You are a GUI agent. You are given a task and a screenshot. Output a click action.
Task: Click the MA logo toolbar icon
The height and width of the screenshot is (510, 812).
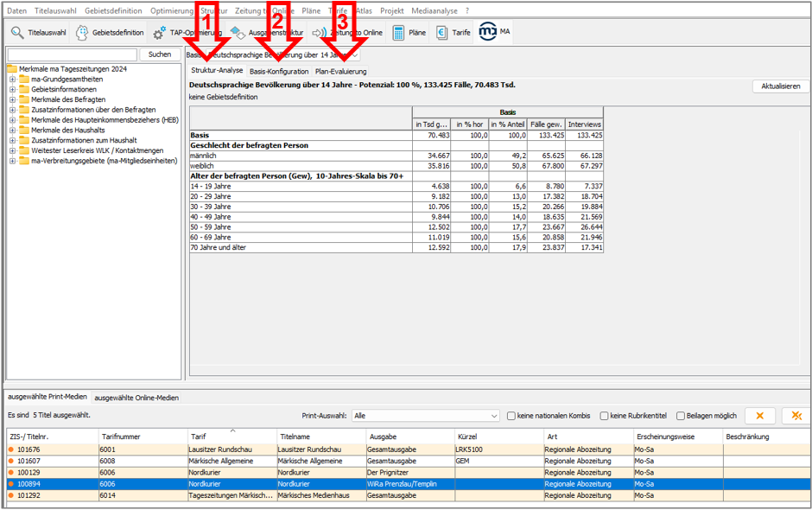[489, 33]
